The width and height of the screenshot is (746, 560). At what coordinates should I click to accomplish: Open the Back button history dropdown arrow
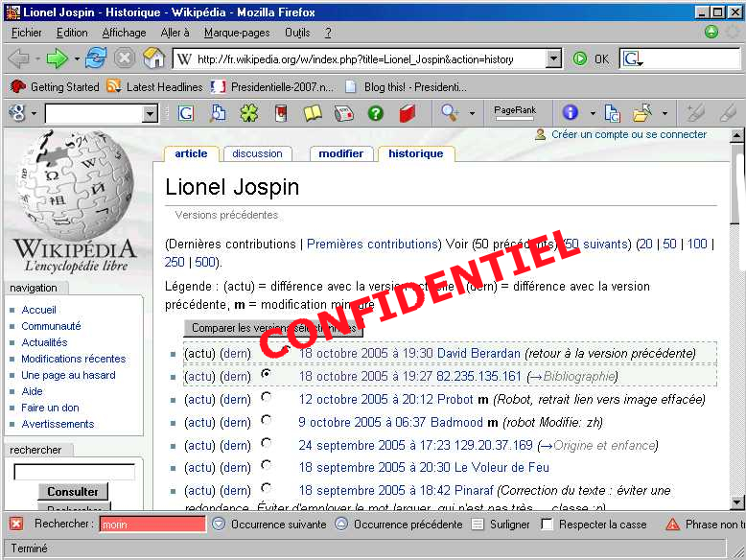[37, 59]
